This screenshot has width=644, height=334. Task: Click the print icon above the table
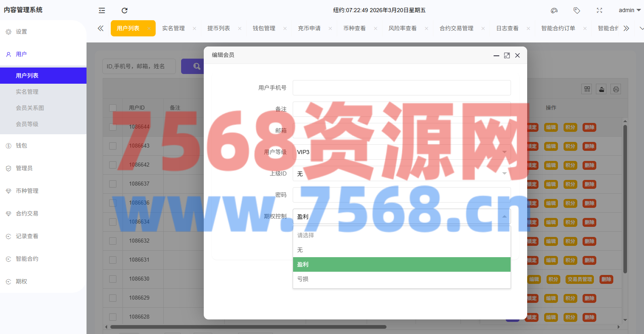(616, 89)
